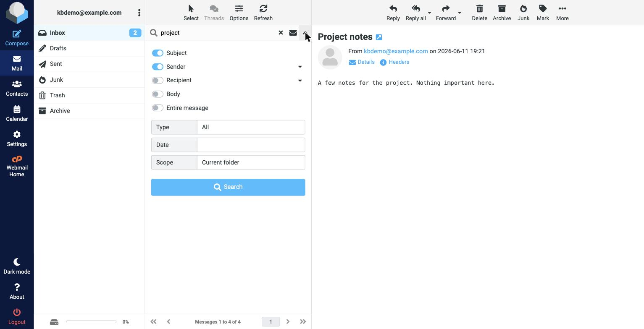Forward the current message

point(446,13)
